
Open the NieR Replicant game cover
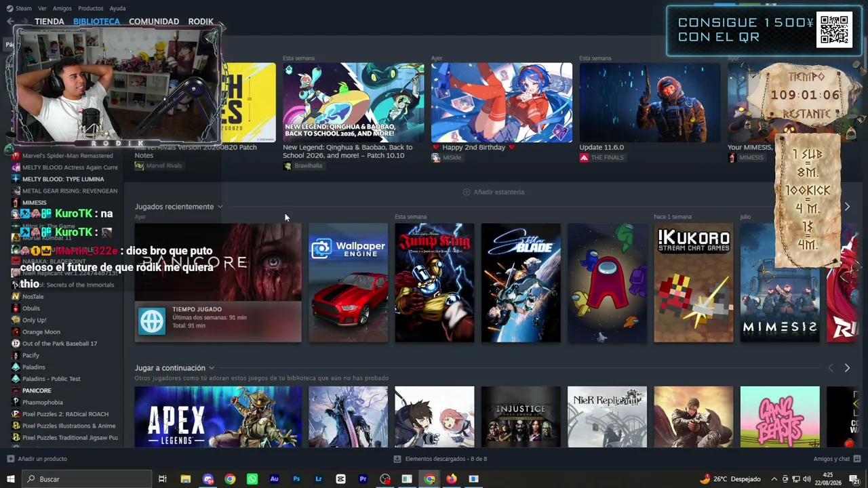pos(607,417)
